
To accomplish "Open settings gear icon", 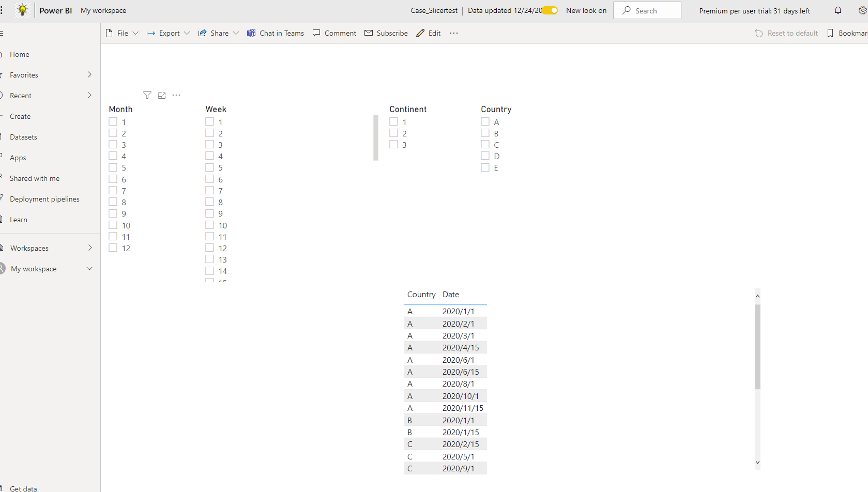I will [863, 10].
